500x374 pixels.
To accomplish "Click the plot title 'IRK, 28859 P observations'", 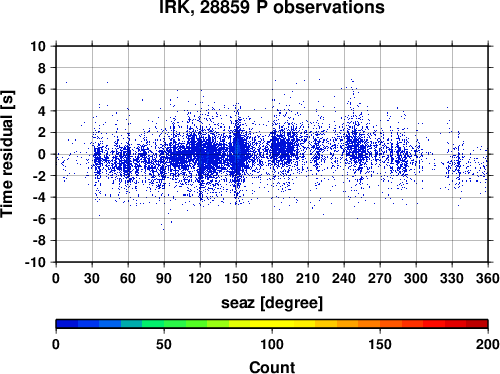I will click(x=272, y=7).
